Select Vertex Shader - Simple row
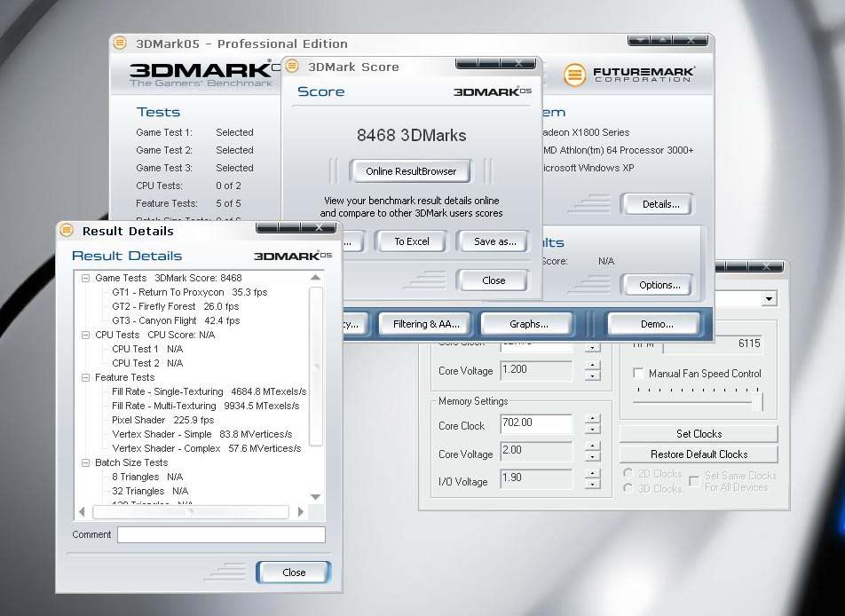This screenshot has height=616, width=845. pyautogui.click(x=202, y=434)
